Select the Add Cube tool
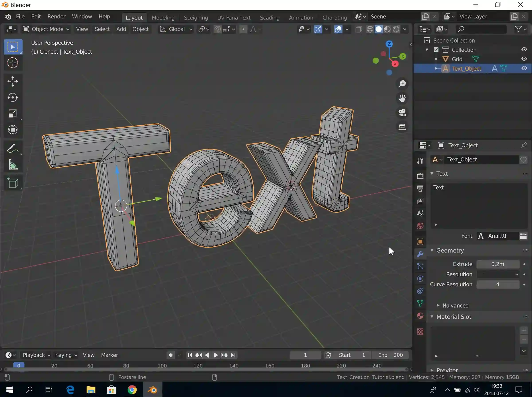The height and width of the screenshot is (397, 532). [13, 183]
